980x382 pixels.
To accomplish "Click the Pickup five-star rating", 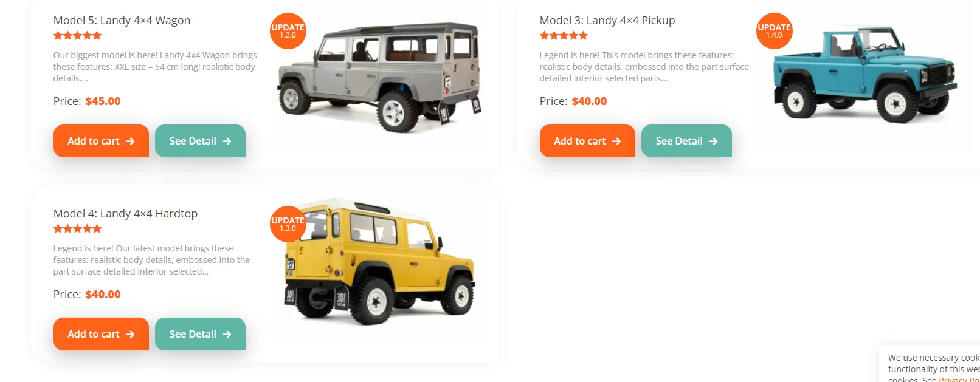I will click(x=564, y=36).
